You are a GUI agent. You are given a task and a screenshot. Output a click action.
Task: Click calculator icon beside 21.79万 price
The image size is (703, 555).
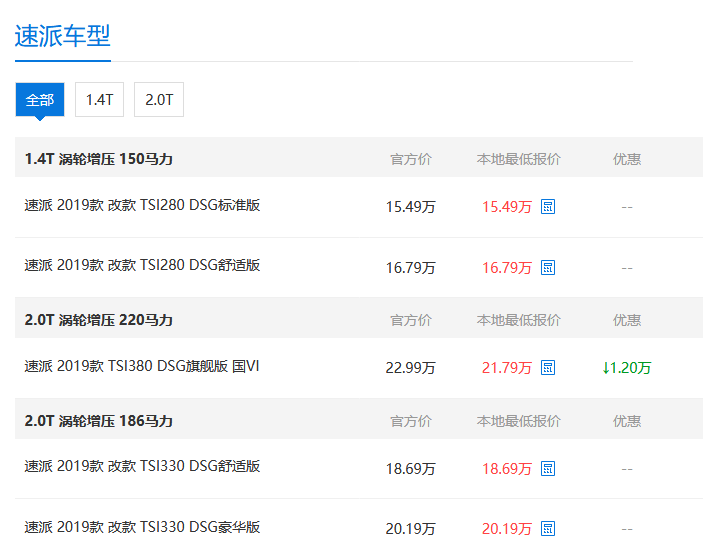[548, 368]
